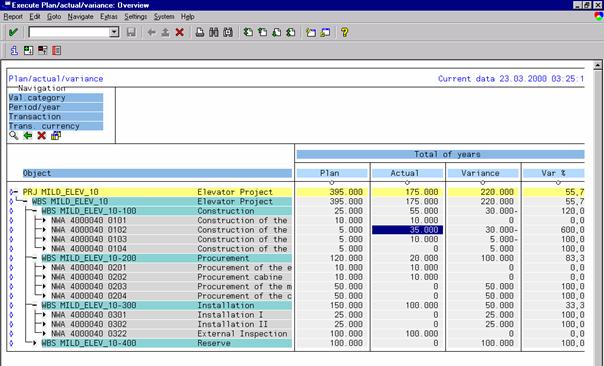Expand the NWA 4000040 0322 External Inspection arrow
The width and height of the screenshot is (604, 366).
click(x=44, y=334)
